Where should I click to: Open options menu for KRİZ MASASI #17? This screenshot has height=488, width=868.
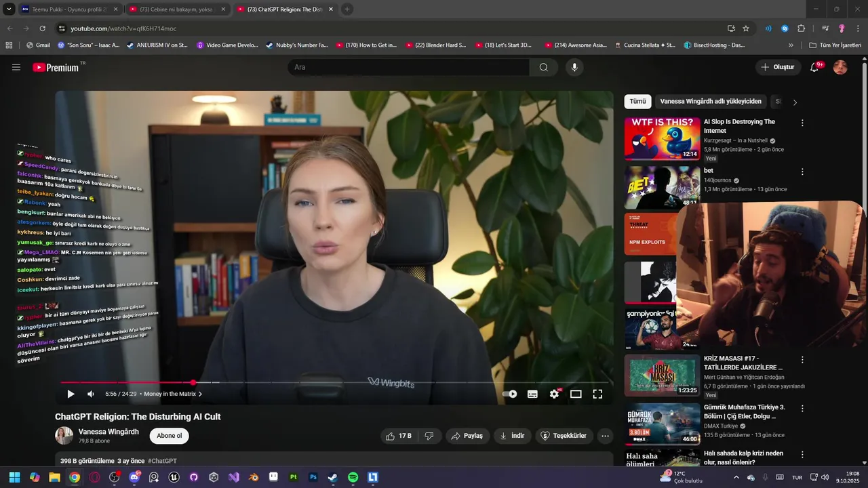tap(802, 360)
